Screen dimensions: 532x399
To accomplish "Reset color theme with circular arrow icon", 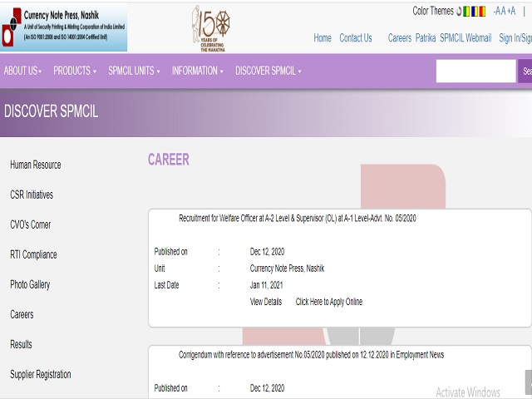I will click(x=459, y=12).
